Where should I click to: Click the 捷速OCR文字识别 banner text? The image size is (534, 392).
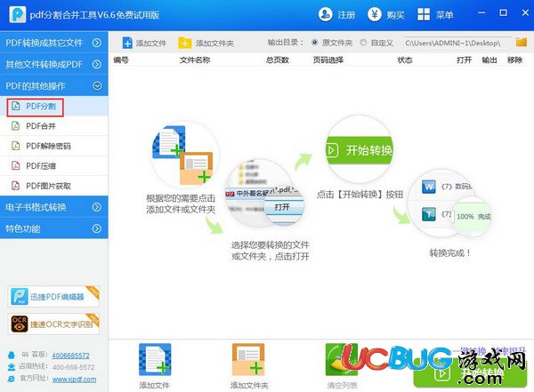point(61,324)
